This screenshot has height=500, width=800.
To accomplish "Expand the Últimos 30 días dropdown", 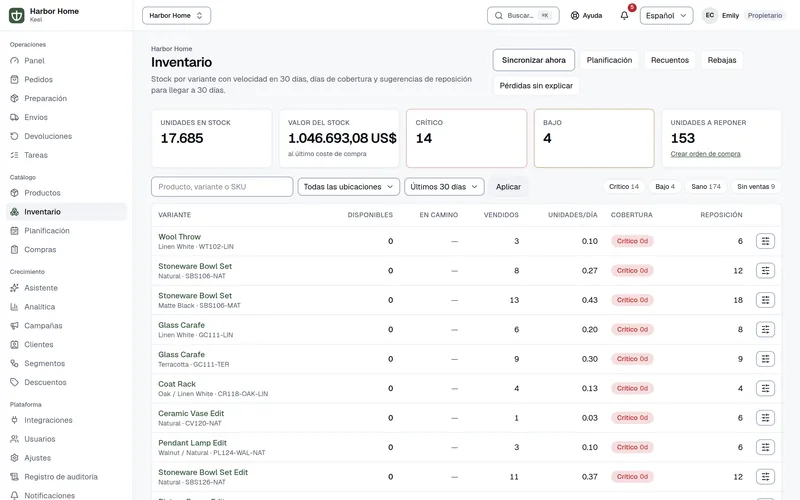I will (x=444, y=187).
